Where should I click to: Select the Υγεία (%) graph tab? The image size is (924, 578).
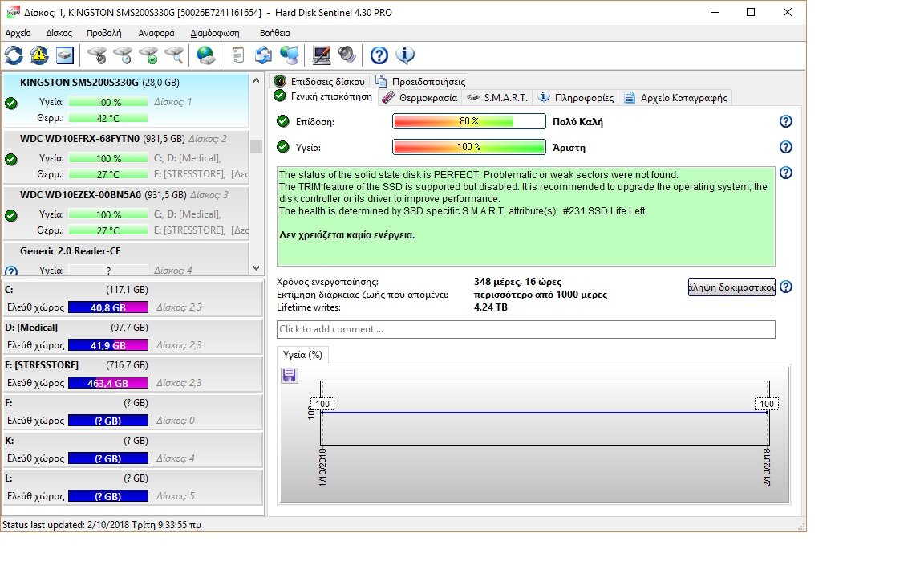(x=302, y=355)
